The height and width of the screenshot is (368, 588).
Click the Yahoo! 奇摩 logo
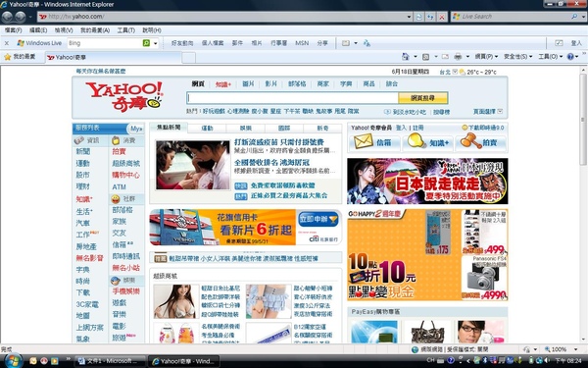tap(124, 96)
